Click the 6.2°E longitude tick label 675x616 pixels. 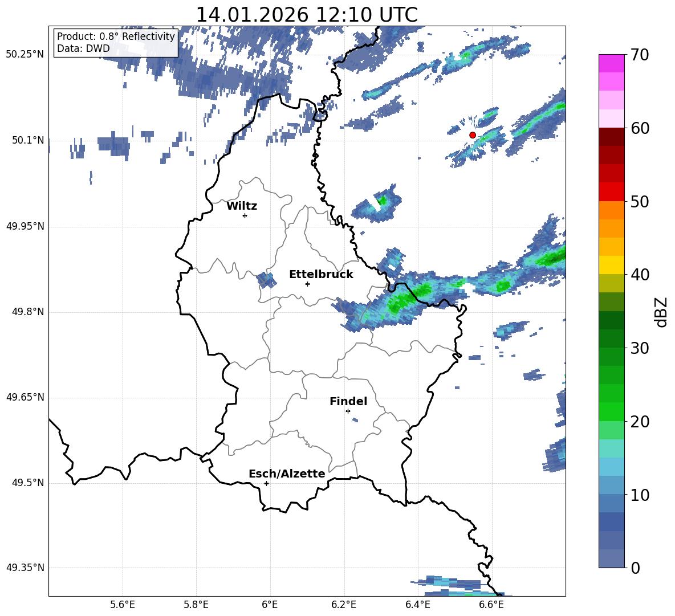pyautogui.click(x=344, y=605)
